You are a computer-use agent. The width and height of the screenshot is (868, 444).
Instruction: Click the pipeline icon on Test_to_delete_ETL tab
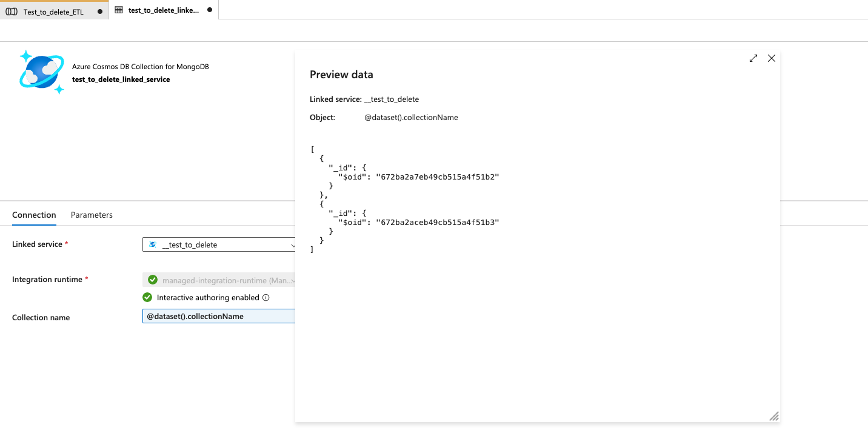pyautogui.click(x=11, y=12)
